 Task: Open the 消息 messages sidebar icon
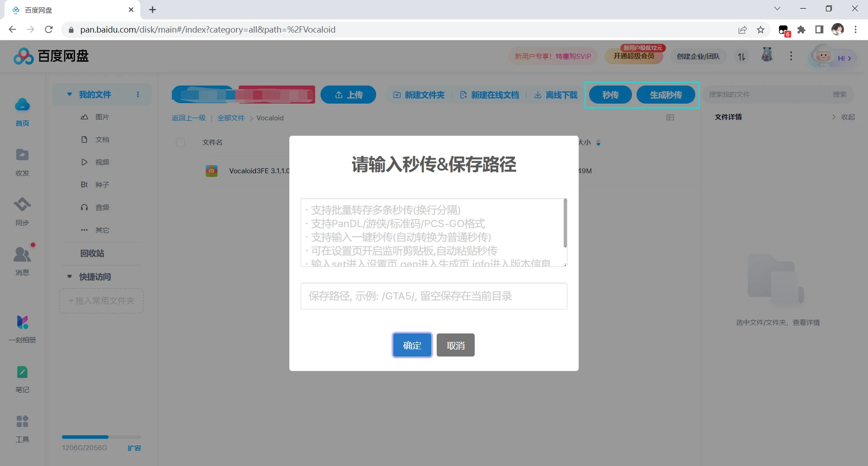coord(22,261)
